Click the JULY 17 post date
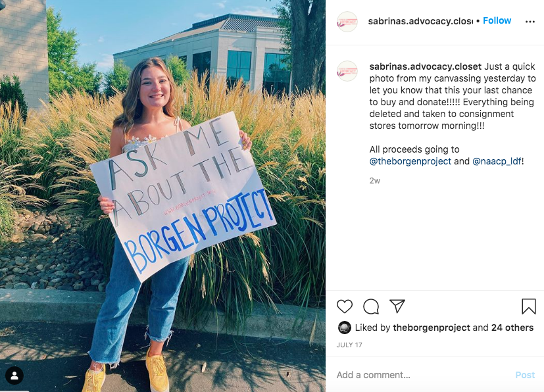The width and height of the screenshot is (544, 392). tap(349, 345)
